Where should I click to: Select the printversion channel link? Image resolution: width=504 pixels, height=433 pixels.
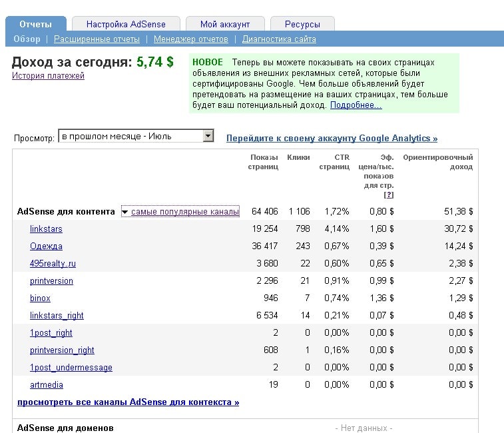click(51, 281)
